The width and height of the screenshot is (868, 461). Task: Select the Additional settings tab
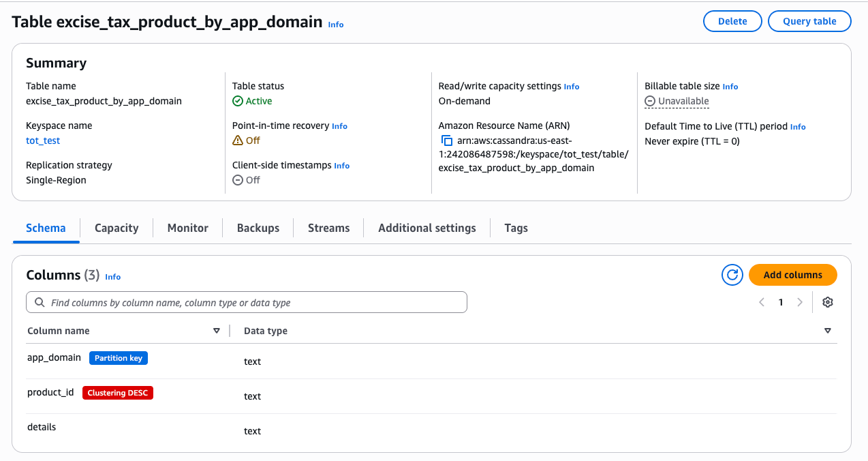point(427,228)
